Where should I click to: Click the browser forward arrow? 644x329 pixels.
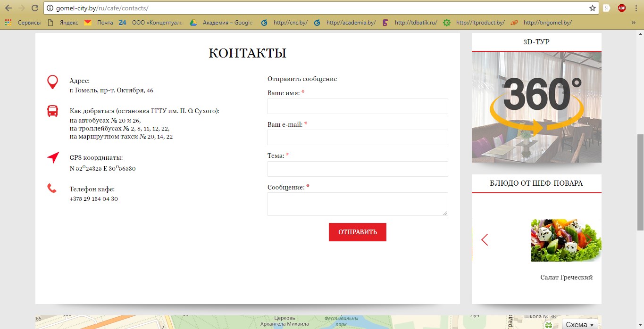pos(21,8)
